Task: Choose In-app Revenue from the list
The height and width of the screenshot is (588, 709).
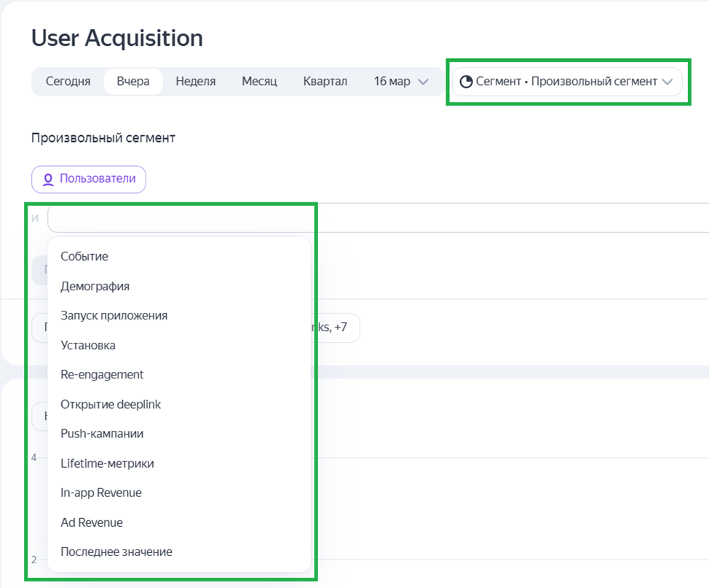Action: pos(101,493)
